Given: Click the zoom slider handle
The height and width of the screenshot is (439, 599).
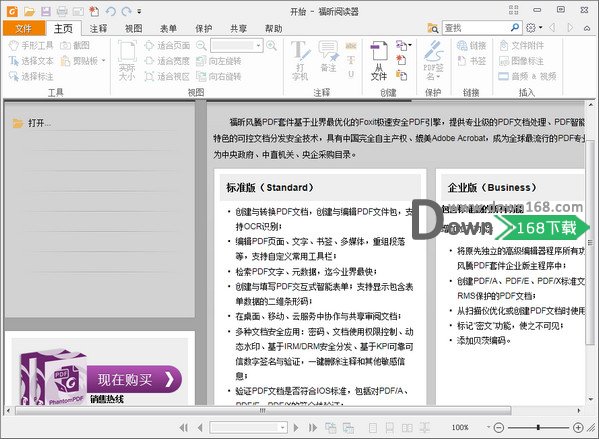Looking at the screenshot, I should pyautogui.click(x=538, y=428).
